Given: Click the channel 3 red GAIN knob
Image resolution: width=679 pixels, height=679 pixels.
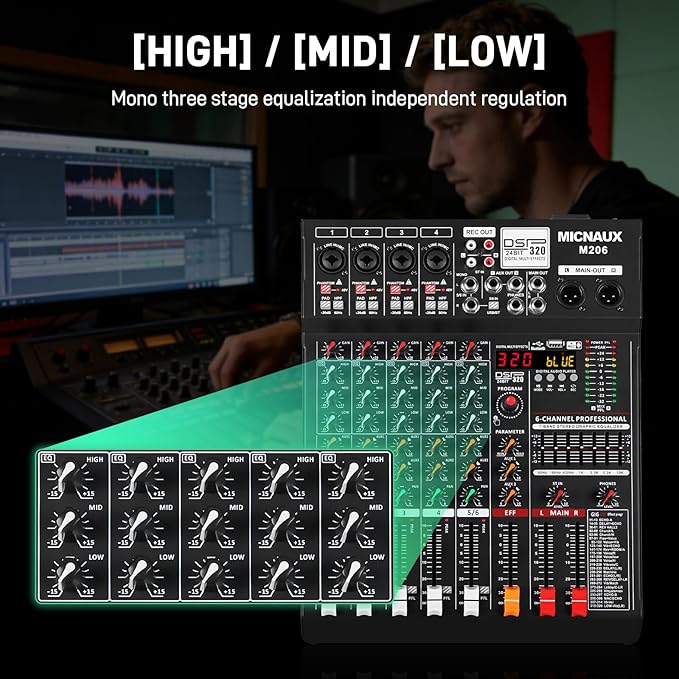Looking at the screenshot, I should (401, 349).
